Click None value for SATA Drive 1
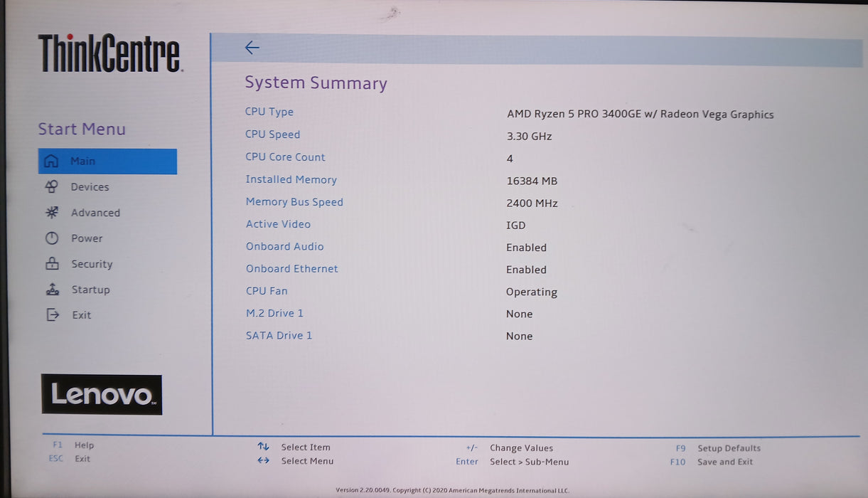Image resolution: width=868 pixels, height=498 pixels. (x=520, y=336)
